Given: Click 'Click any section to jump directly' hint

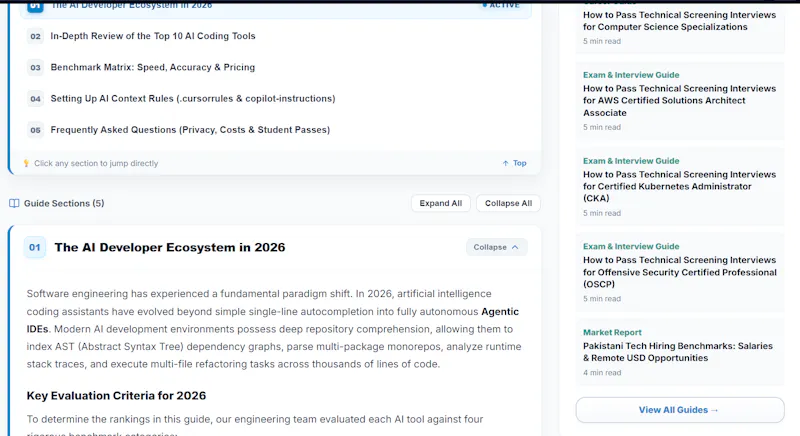Looking at the screenshot, I should point(96,163).
